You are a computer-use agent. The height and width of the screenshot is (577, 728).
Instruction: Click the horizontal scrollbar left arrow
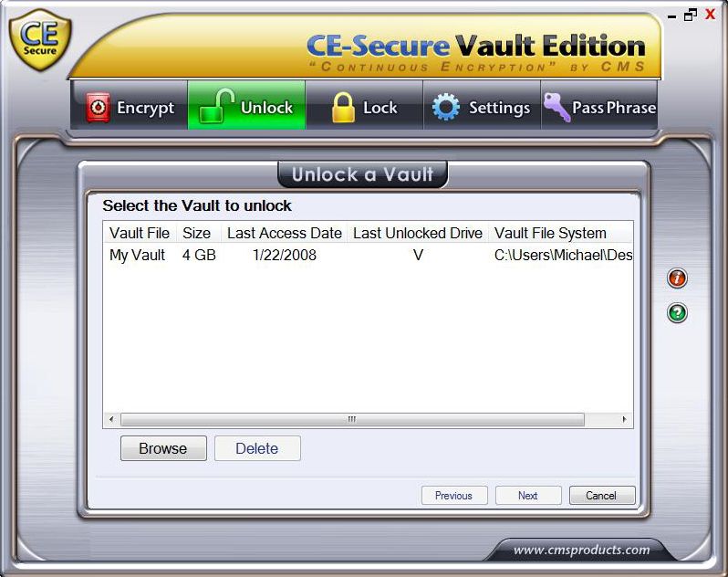111,419
